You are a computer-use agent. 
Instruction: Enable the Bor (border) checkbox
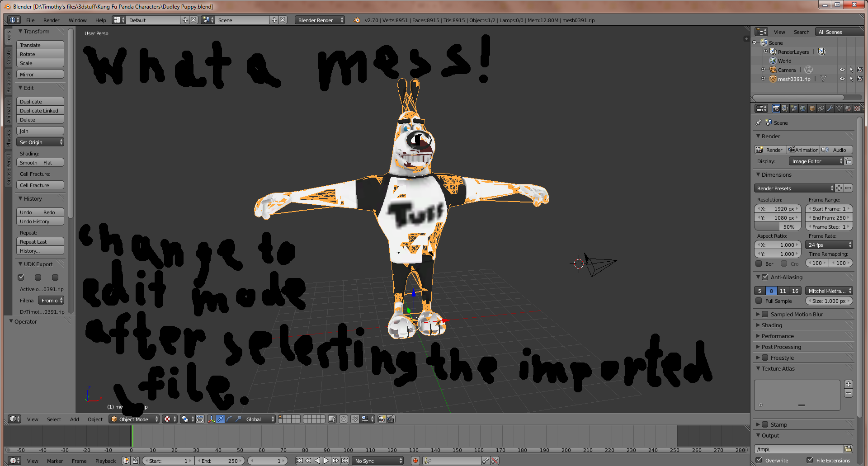pyautogui.click(x=759, y=264)
